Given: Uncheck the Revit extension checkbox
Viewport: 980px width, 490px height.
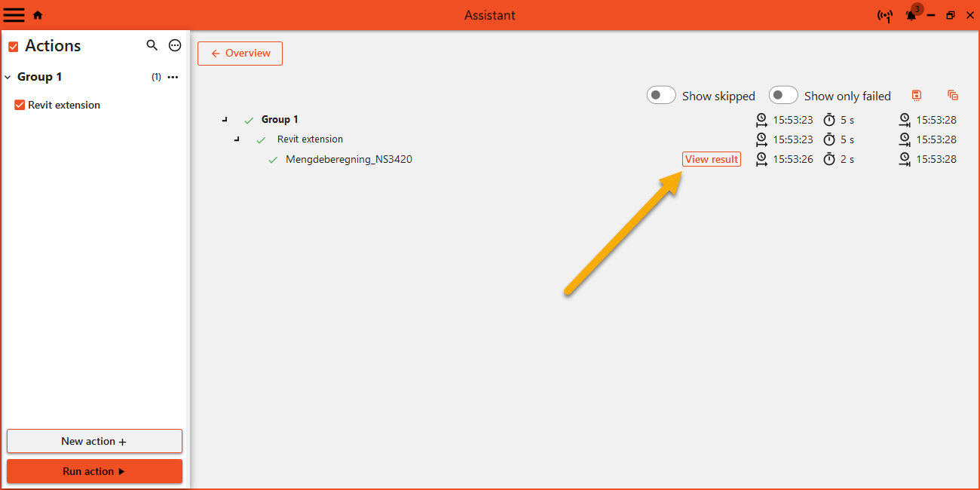Looking at the screenshot, I should (x=20, y=105).
